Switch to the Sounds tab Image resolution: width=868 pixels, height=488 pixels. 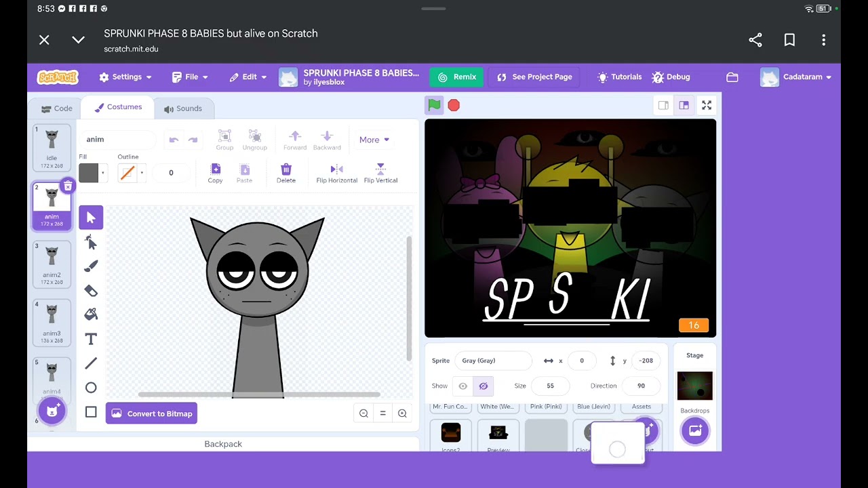click(x=182, y=108)
